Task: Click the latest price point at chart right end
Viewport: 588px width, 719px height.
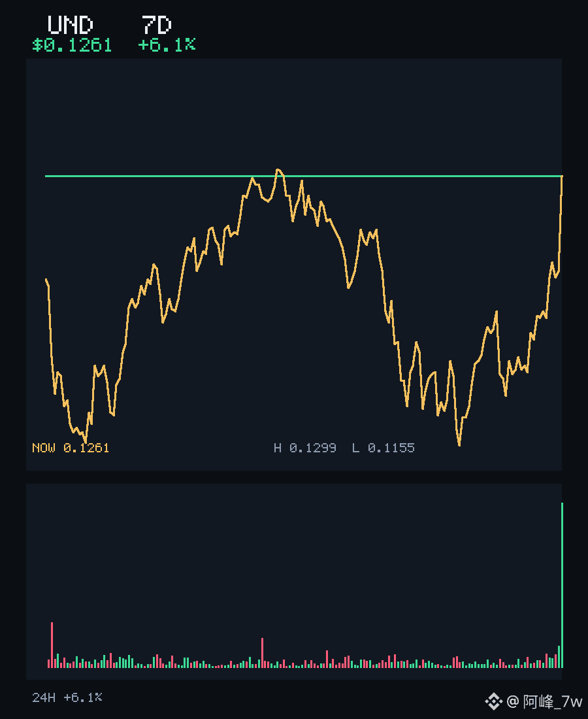Action: coord(562,176)
